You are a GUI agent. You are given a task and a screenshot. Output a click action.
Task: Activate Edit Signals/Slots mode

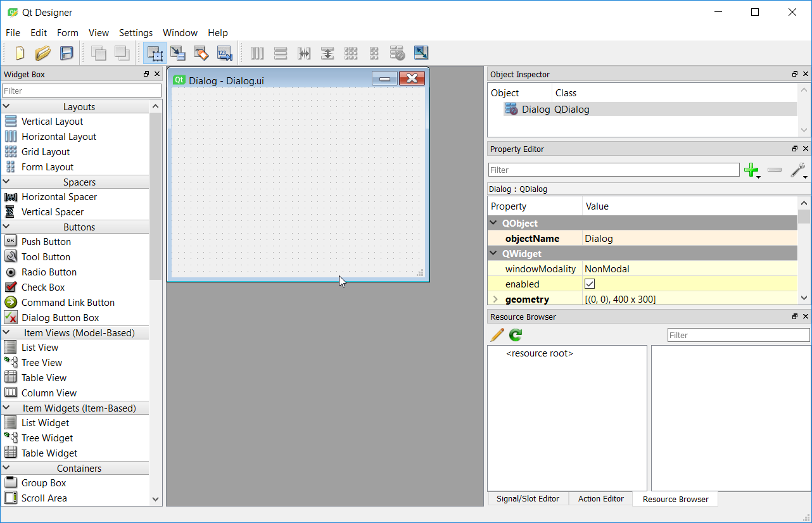point(178,53)
